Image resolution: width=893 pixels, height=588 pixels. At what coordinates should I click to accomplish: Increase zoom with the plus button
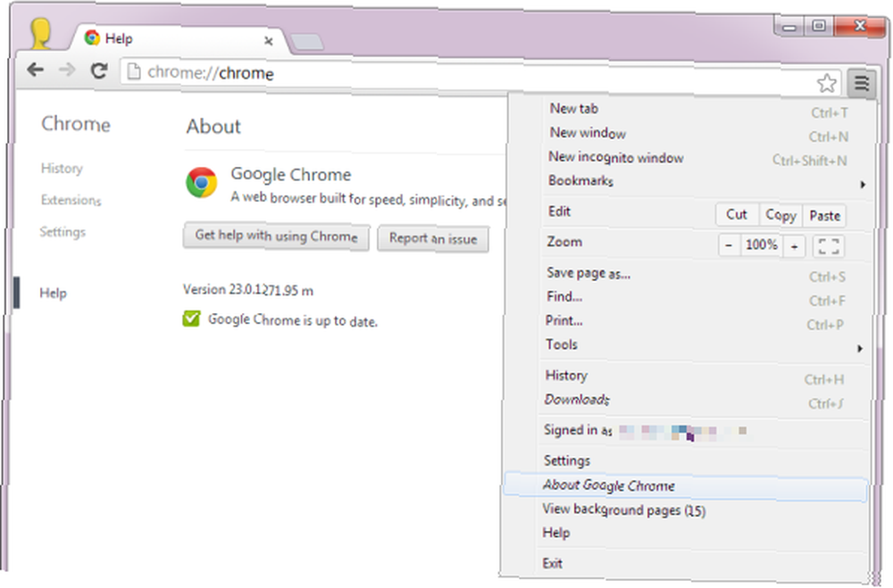coord(794,246)
